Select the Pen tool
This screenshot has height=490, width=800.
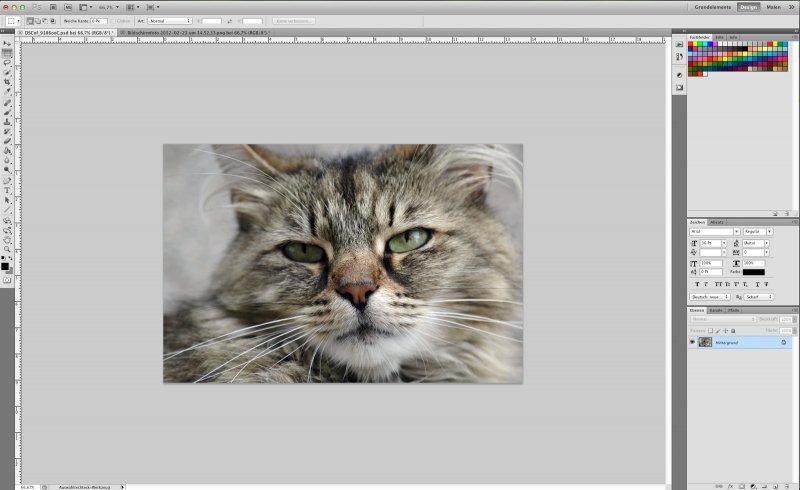point(7,181)
